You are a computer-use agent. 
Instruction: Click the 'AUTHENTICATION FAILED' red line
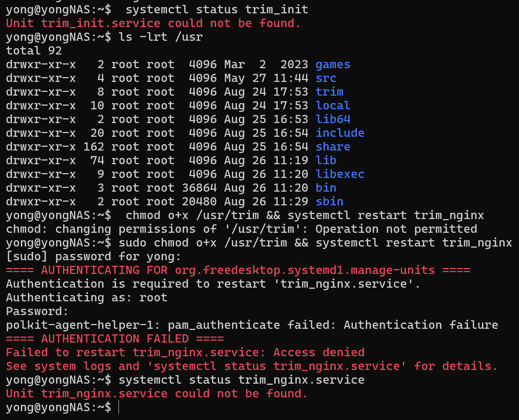(115, 339)
